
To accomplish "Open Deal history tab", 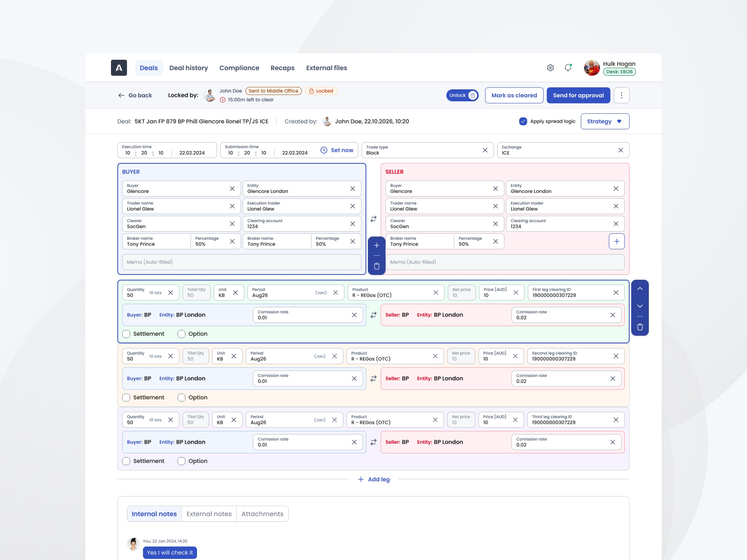I will click(x=188, y=68).
